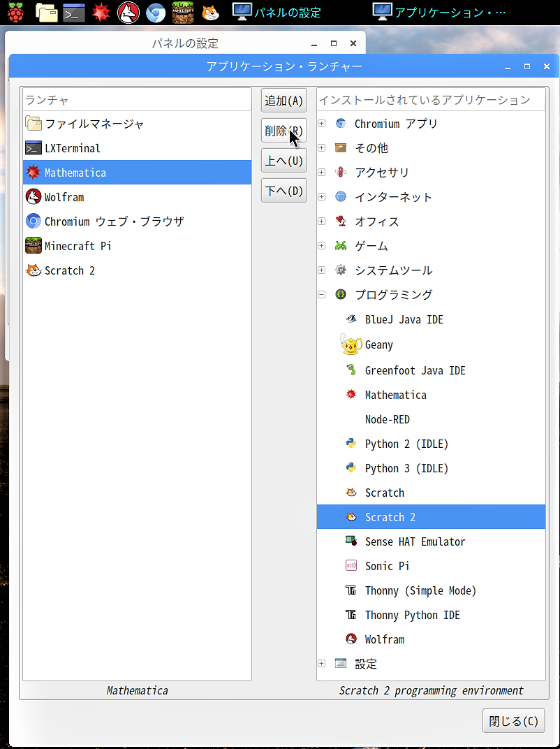Viewport: 560px width, 749px height.
Task: Launch Wolfram from the taskbar icon
Action: tap(128, 13)
